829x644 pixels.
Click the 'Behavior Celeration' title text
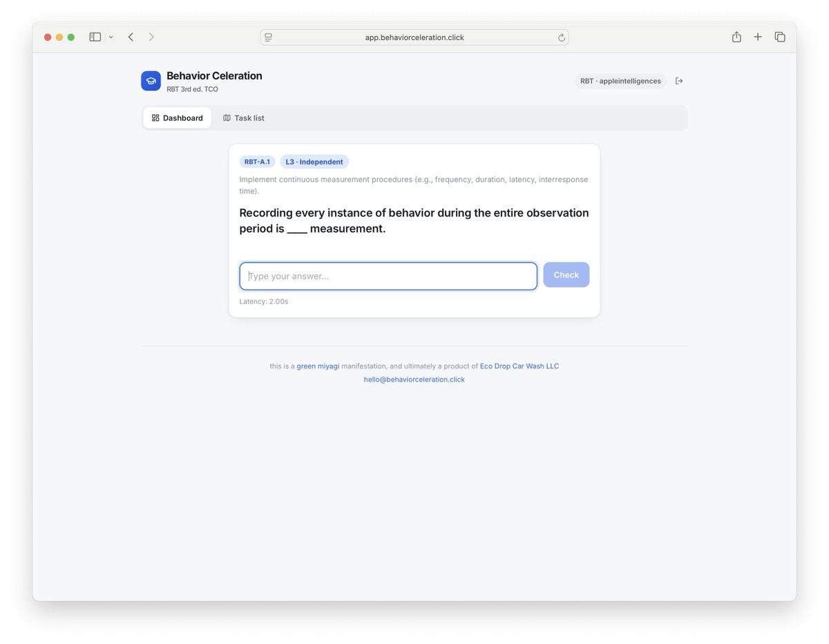(214, 76)
